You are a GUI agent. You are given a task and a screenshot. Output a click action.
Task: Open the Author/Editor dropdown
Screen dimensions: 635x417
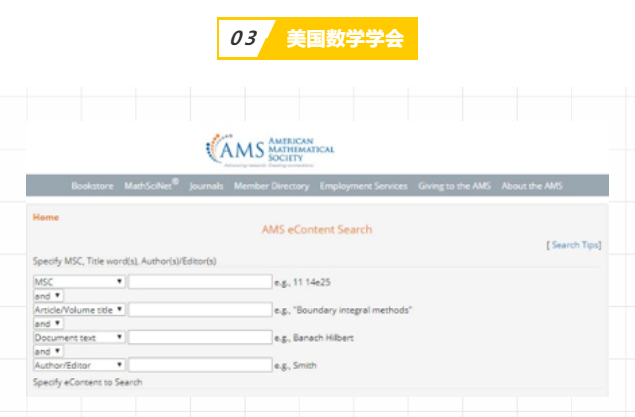coord(79,366)
